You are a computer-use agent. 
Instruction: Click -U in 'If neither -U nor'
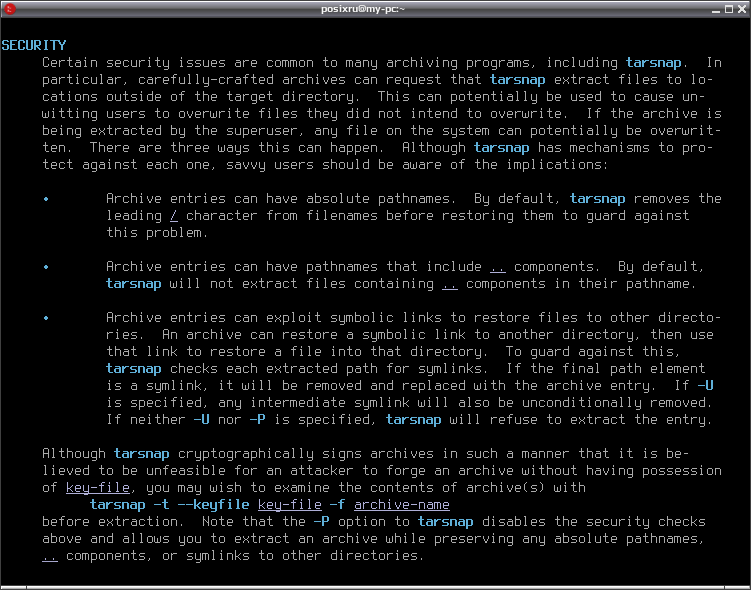click(x=201, y=420)
